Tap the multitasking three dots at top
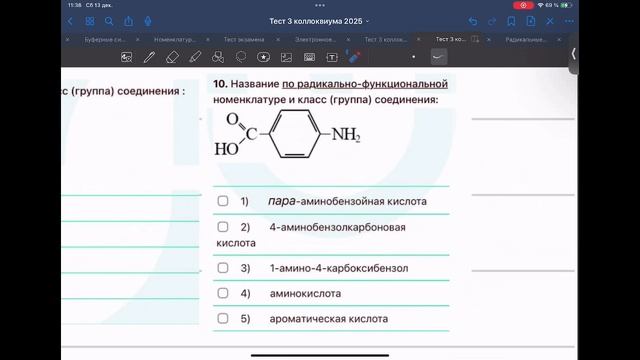This screenshot has width=640, height=360. [x=320, y=5]
